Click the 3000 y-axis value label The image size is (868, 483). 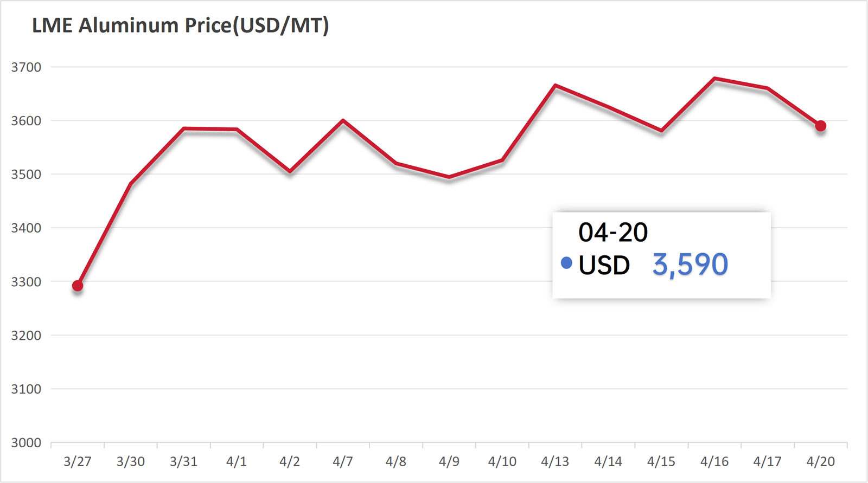pyautogui.click(x=26, y=443)
